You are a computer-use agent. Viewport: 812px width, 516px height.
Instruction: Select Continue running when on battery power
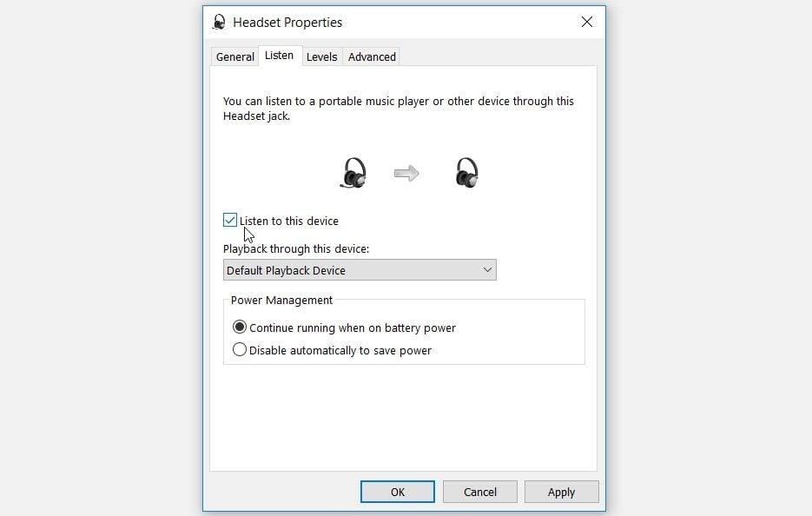pyautogui.click(x=239, y=327)
